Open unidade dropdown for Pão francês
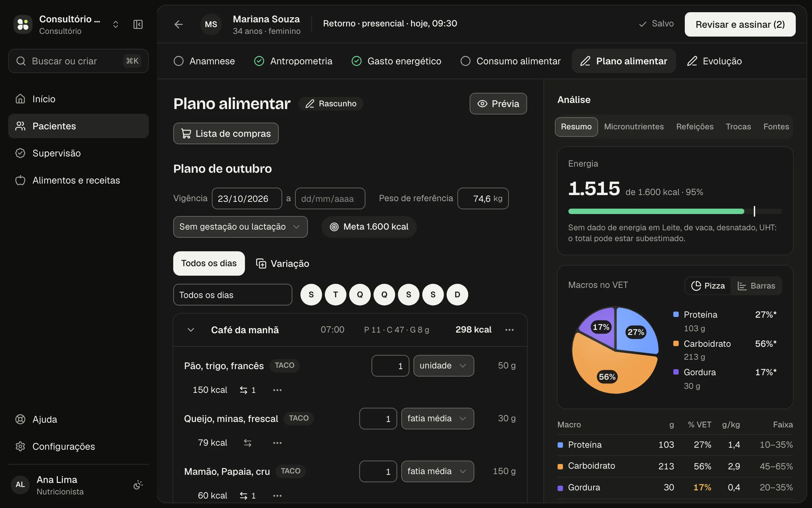 coord(444,366)
